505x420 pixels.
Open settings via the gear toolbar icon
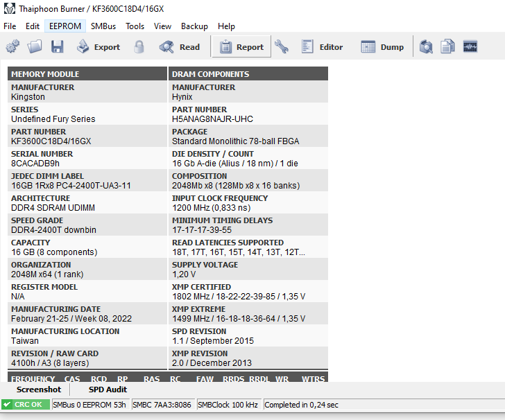[x=12, y=46]
